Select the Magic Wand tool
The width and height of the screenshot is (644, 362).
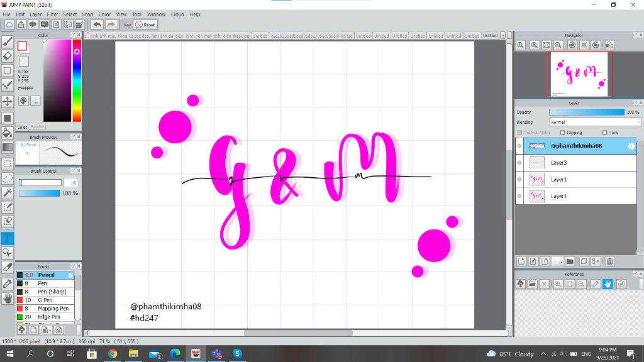tap(8, 192)
